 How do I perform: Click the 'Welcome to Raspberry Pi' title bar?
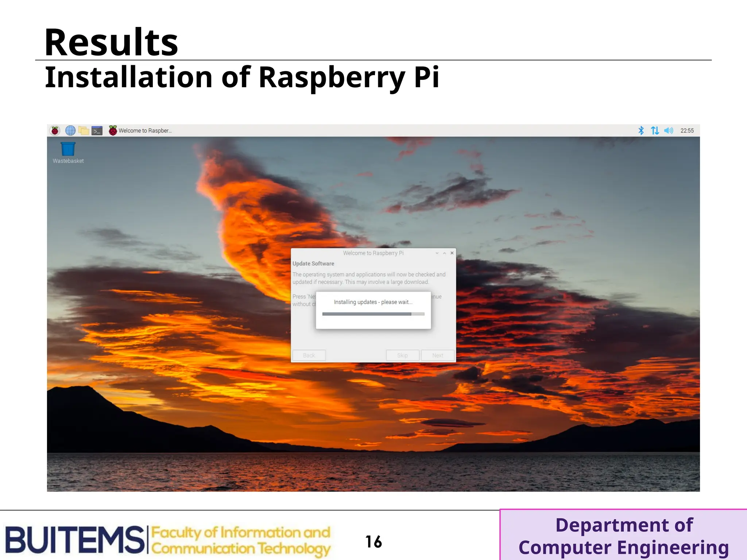click(x=373, y=253)
